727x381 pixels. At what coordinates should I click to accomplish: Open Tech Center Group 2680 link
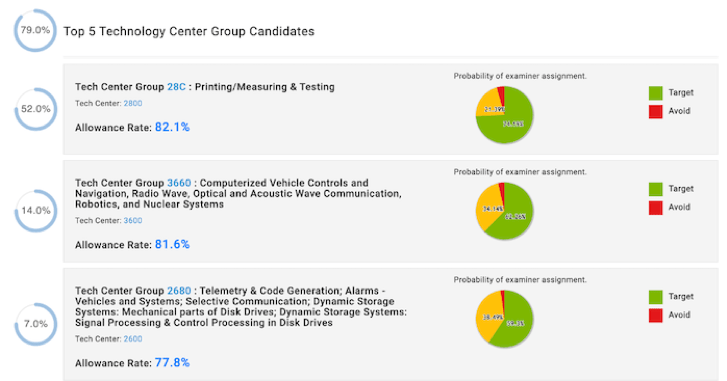(179, 291)
